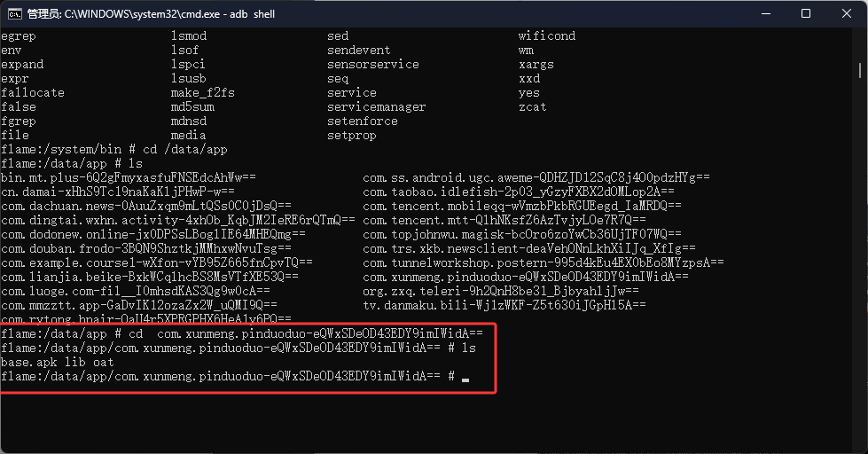Click 'oat' in the ls output
Viewport: 868px width, 454px height.
tap(104, 363)
